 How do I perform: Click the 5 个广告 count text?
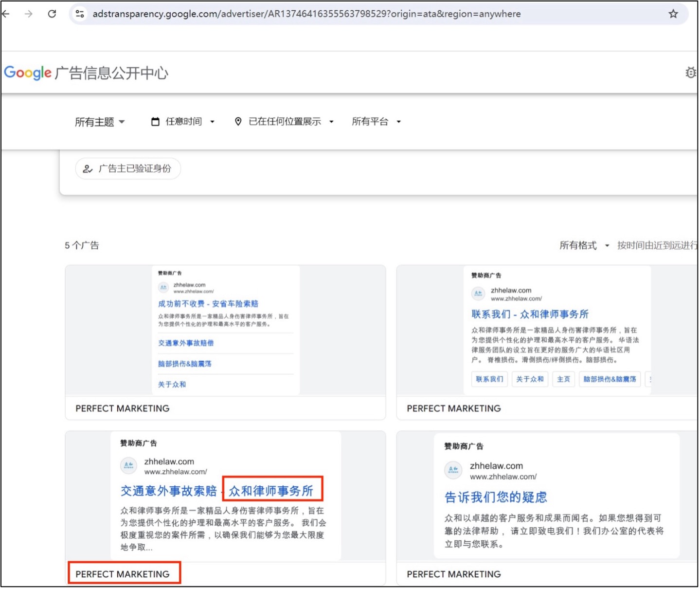(82, 245)
